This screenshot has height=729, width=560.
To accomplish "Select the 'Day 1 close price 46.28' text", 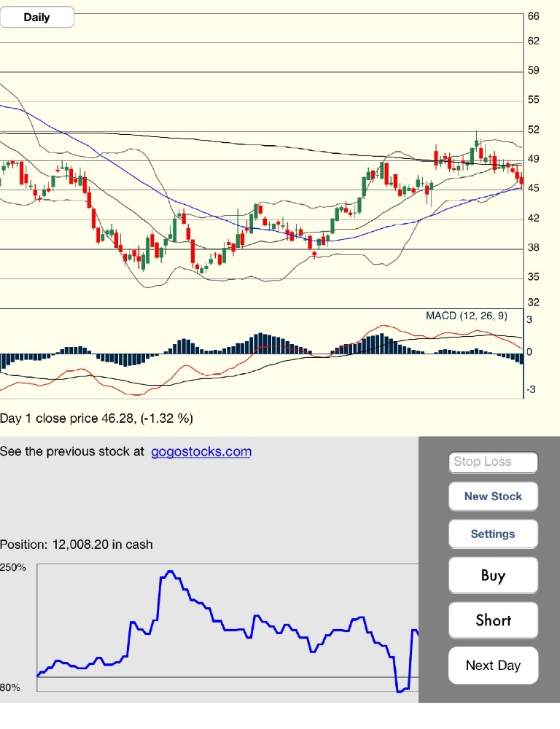I will coord(66,418).
